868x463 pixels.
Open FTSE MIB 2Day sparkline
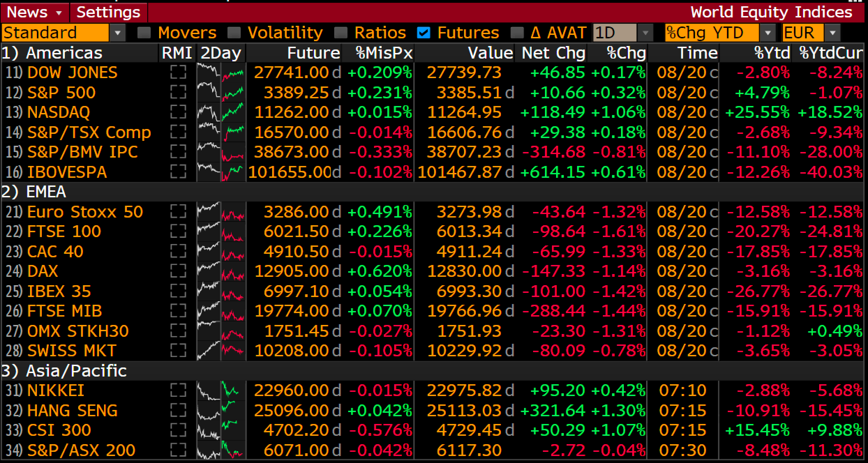click(221, 311)
